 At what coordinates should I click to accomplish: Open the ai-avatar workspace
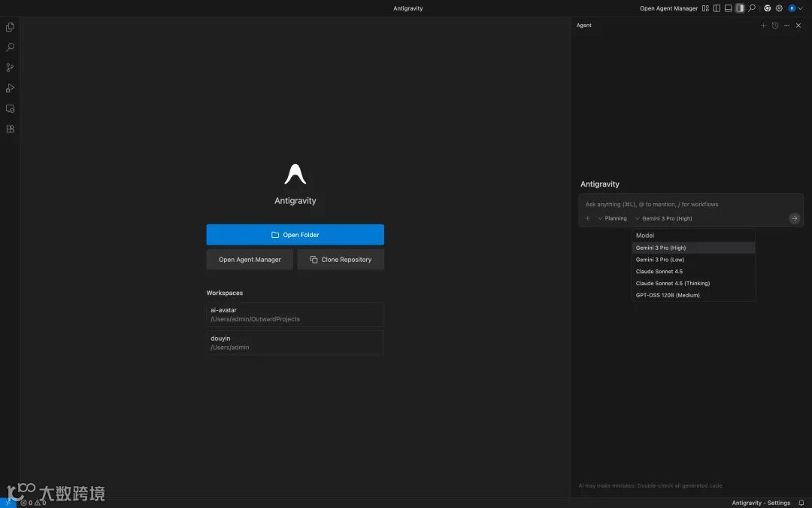(295, 315)
